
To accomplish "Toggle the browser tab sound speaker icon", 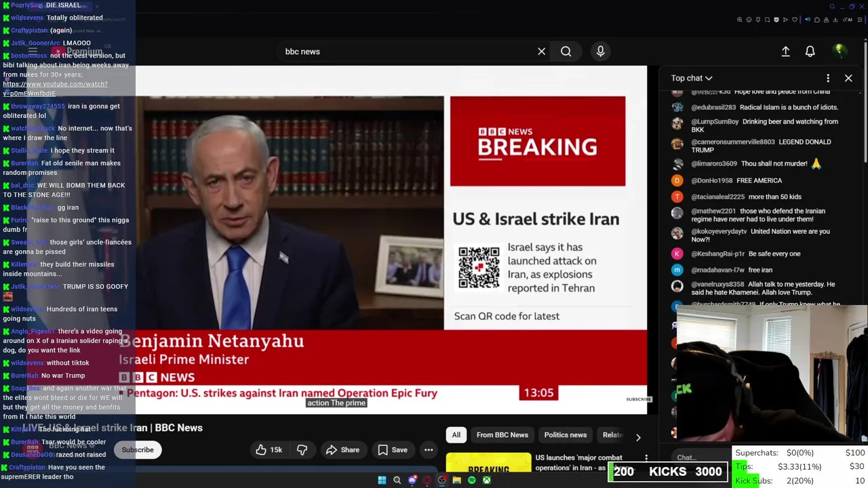I will (808, 20).
